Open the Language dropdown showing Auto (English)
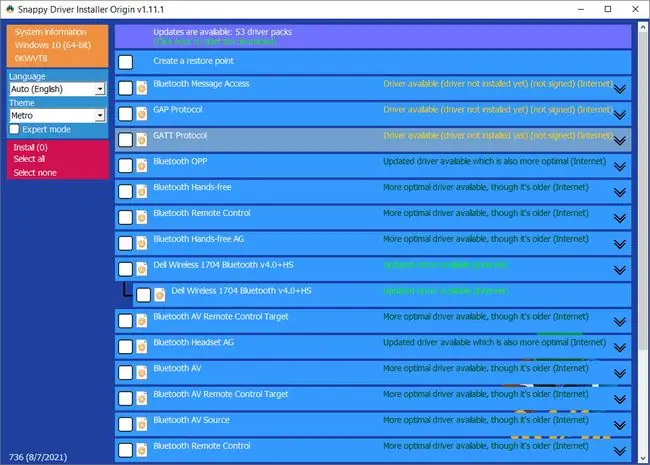Image resolution: width=650 pixels, height=465 pixels. coord(58,89)
